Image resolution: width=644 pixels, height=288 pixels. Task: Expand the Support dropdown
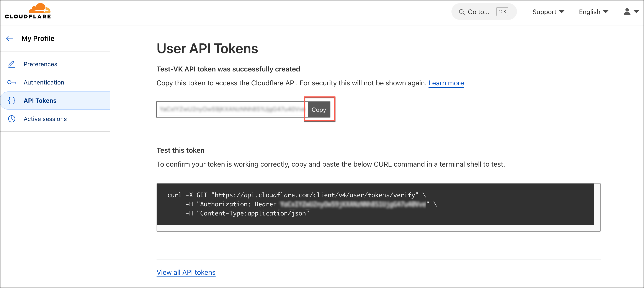(548, 12)
